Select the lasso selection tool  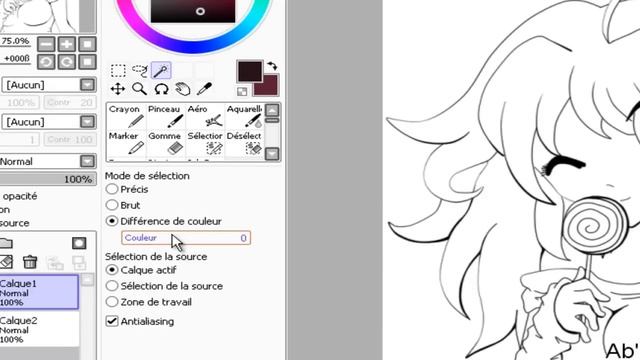pyautogui.click(x=140, y=71)
